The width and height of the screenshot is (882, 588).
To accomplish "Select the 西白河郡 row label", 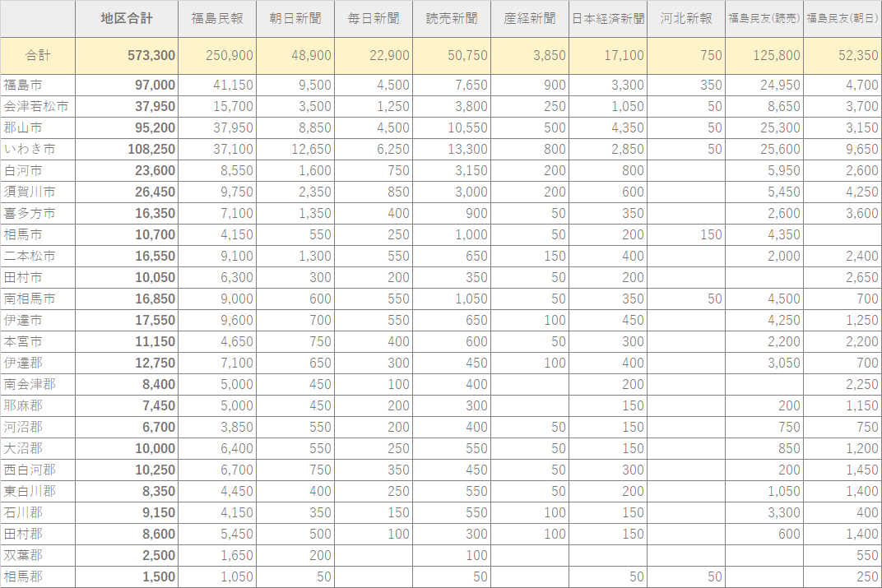I will coord(38,470).
